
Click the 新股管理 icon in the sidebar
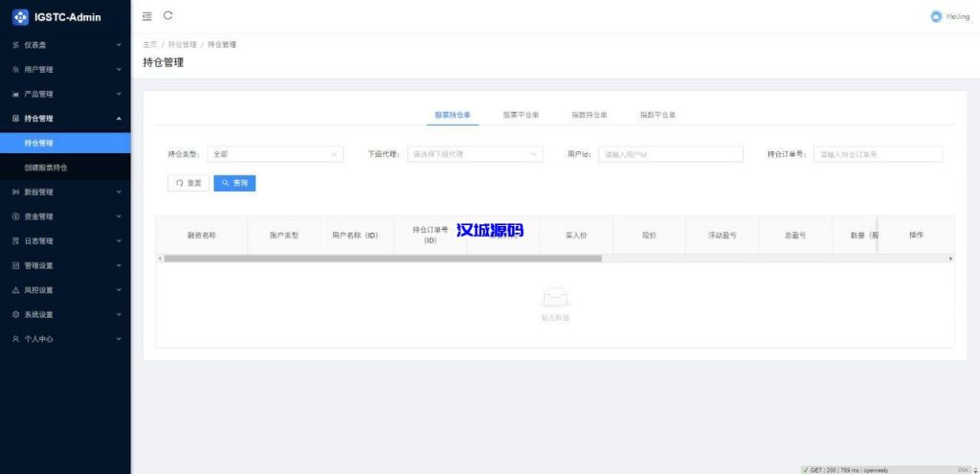(15, 192)
